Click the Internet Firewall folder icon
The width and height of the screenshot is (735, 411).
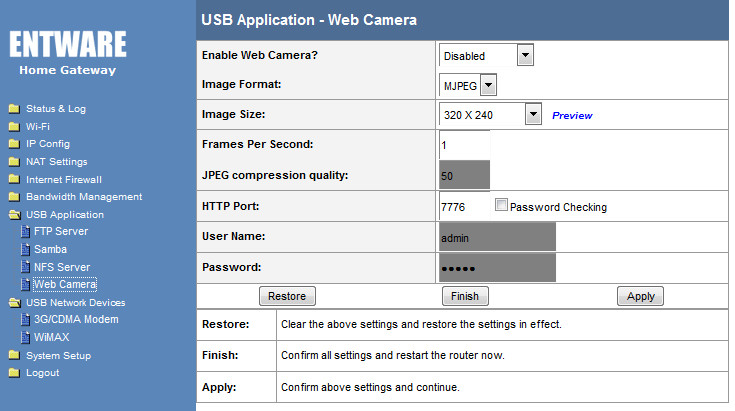tap(14, 179)
